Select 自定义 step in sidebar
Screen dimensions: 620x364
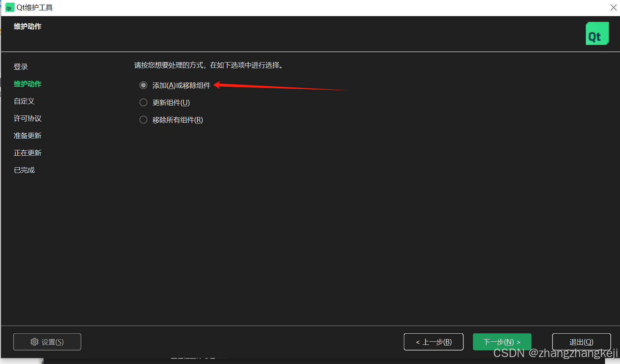24,101
